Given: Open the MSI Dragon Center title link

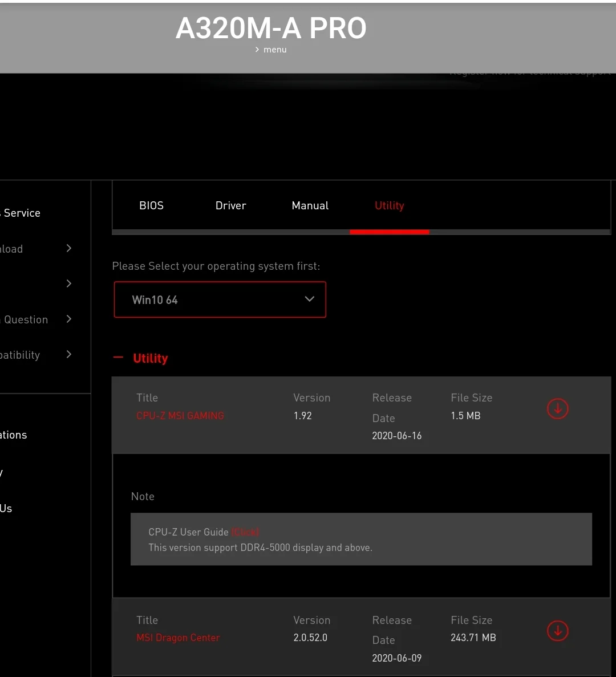Looking at the screenshot, I should click(178, 638).
